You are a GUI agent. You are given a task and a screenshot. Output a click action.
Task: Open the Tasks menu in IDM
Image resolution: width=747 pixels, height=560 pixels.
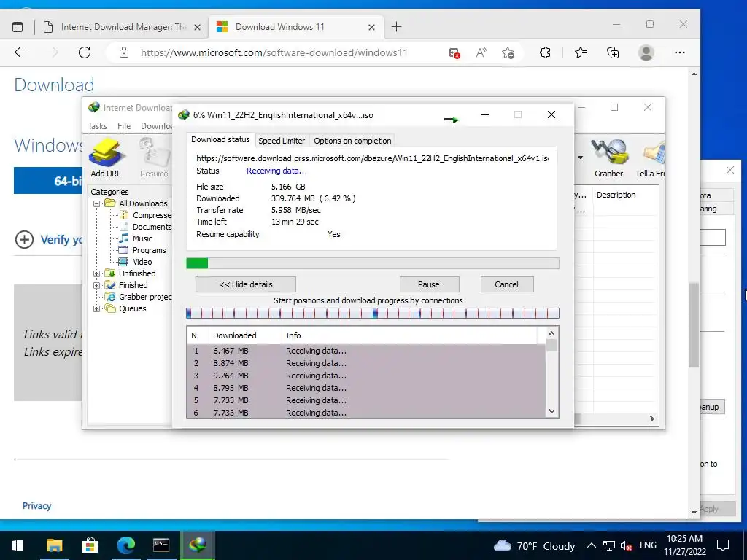tap(97, 126)
